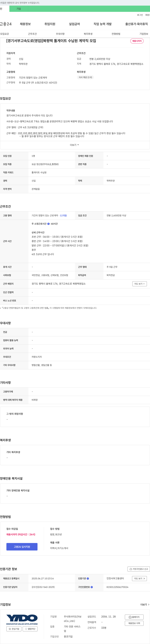This screenshot has height=644, width=150.
Task: Jump to the 근무조건 section tab
Action: pyautogui.click(x=32, y=34)
